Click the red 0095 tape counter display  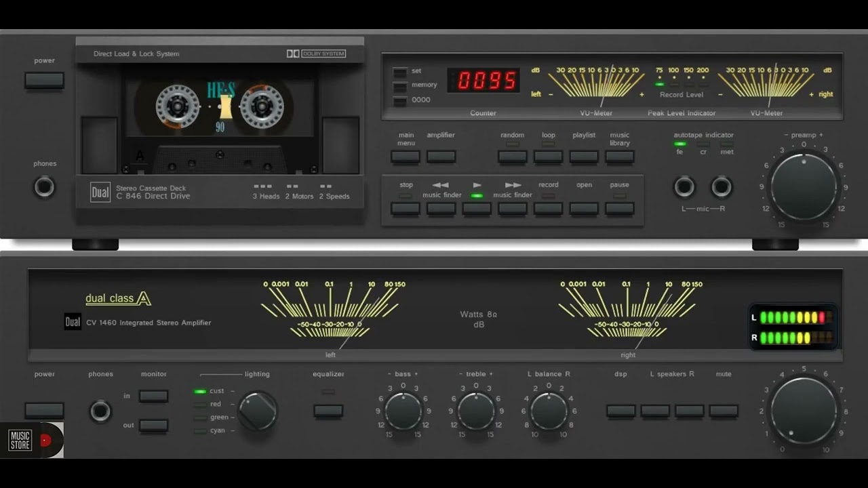pos(484,81)
